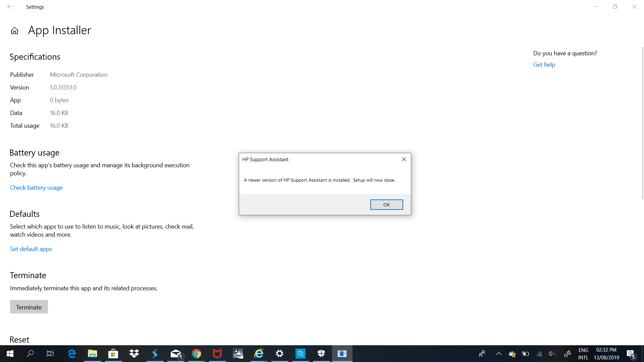This screenshot has width=644, height=362.
Task: Open the Start menu
Action: point(10,354)
